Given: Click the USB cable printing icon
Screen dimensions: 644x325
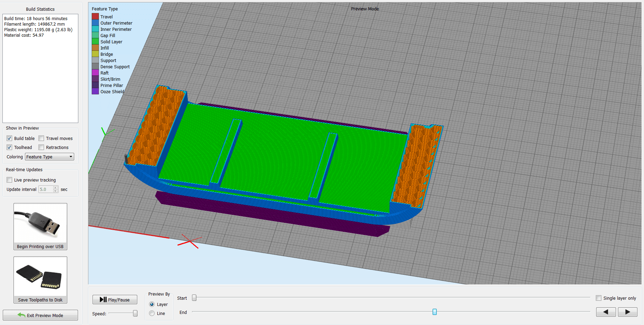Looking at the screenshot, I should coord(40,223).
